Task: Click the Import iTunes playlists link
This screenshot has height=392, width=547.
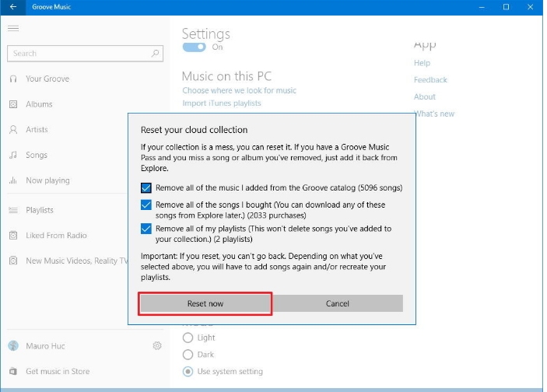Action: (222, 103)
